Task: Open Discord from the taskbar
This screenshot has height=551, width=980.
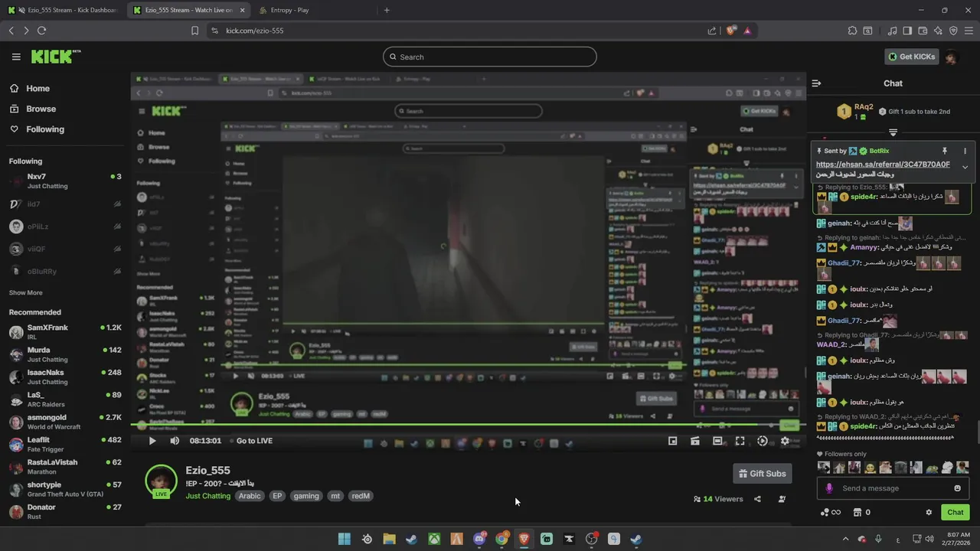Action: tap(479, 539)
